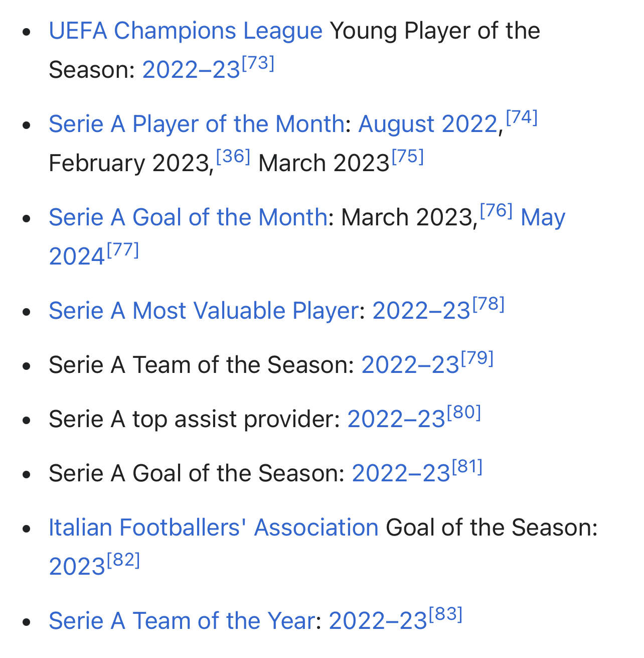The height and width of the screenshot is (658, 644).
Task: Open the Serie A Goal of the Month link
Action: 188,217
